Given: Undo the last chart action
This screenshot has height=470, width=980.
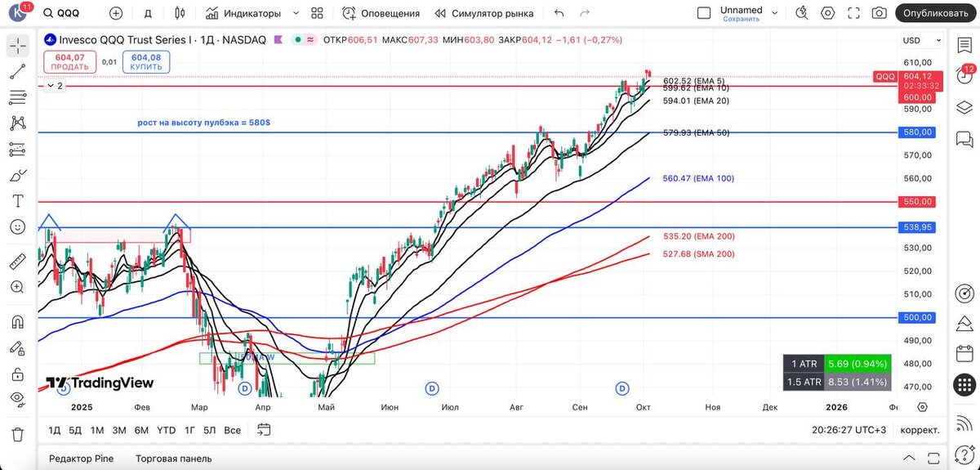Looking at the screenshot, I should 559,13.
